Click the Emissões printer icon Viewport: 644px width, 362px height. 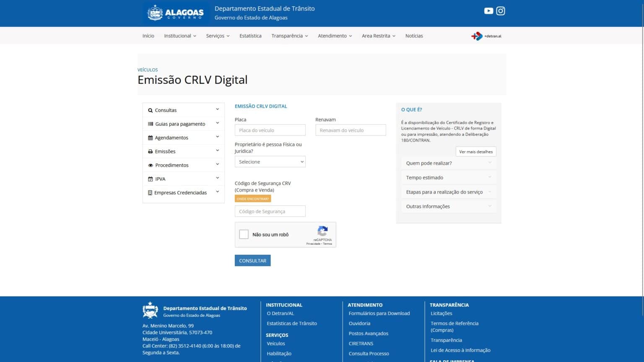(151, 151)
